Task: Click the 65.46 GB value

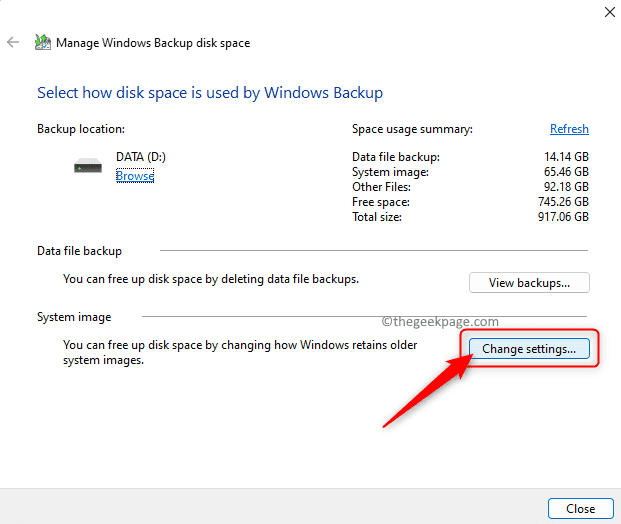Action: pos(566,172)
